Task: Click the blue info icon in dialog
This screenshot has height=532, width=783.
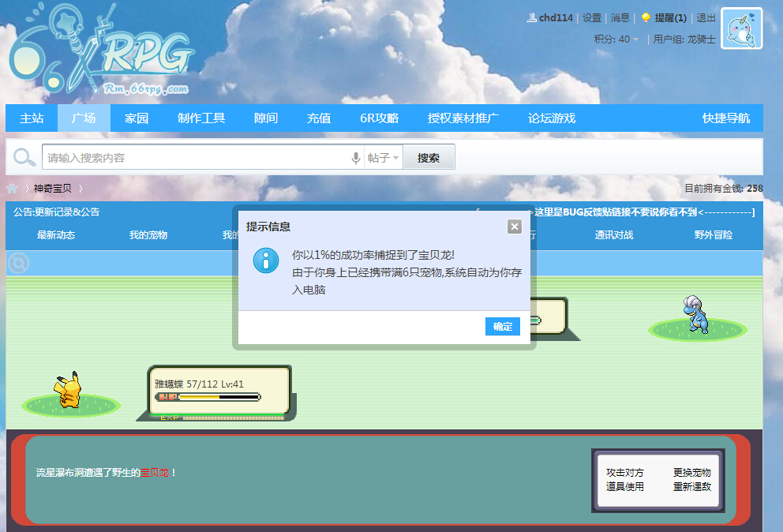Action: click(266, 260)
